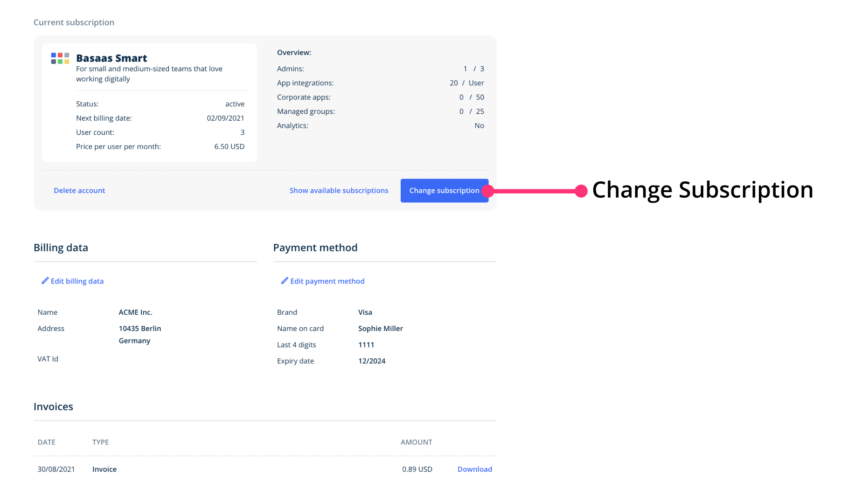Select the Invoice row type label
This screenshot has width=854, height=504.
pos(104,469)
